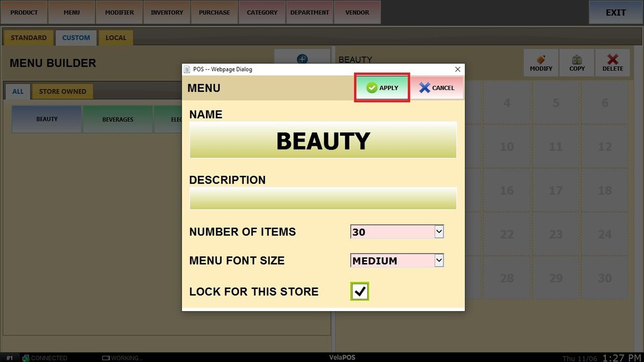The width and height of the screenshot is (644, 362).
Task: Open the PURCHASE section
Action: [x=214, y=12]
